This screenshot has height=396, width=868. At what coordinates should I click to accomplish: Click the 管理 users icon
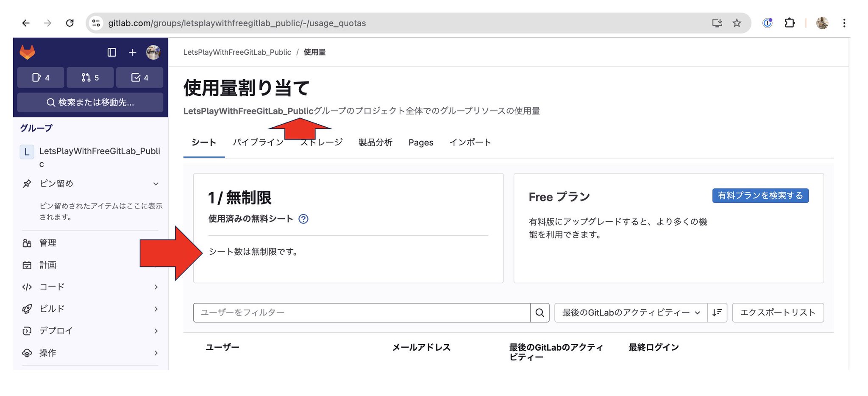tap(27, 243)
